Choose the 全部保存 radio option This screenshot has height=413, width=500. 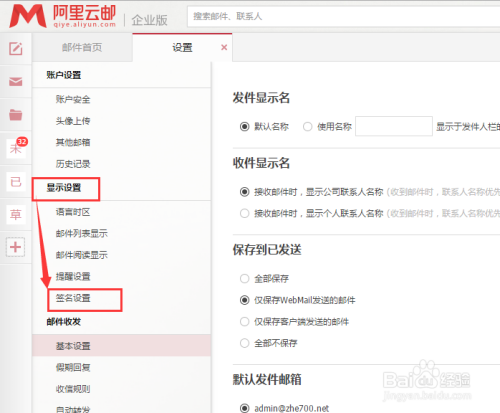[245, 278]
